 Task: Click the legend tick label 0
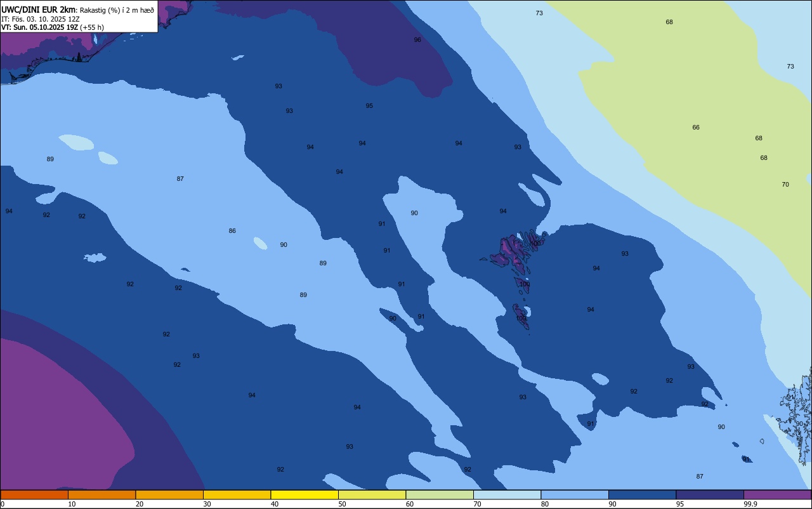(3, 504)
